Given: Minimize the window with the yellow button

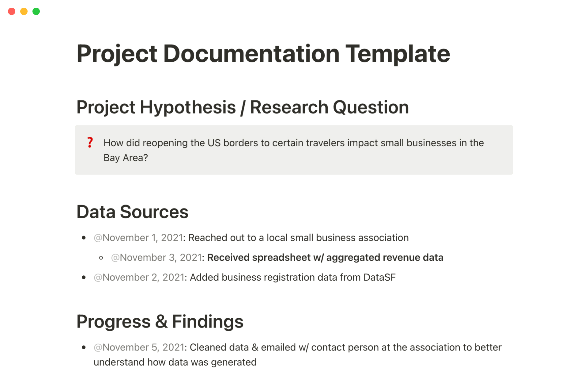Looking at the screenshot, I should [24, 11].
